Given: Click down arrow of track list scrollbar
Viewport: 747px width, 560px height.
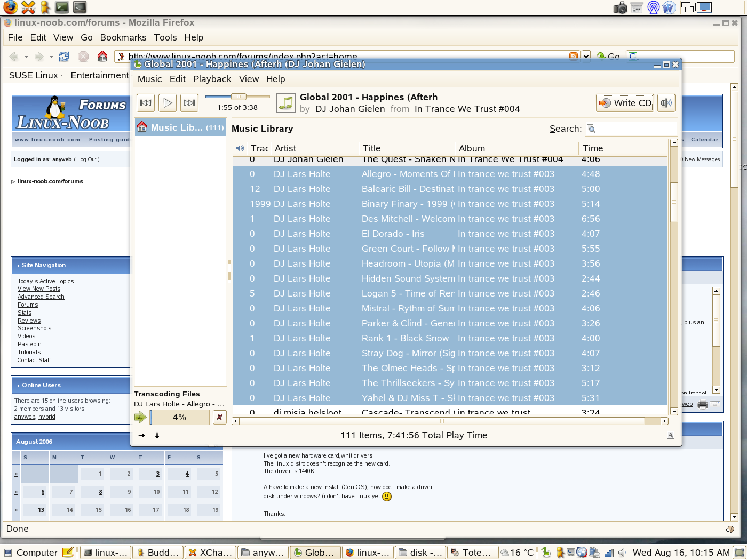Looking at the screenshot, I should [674, 411].
